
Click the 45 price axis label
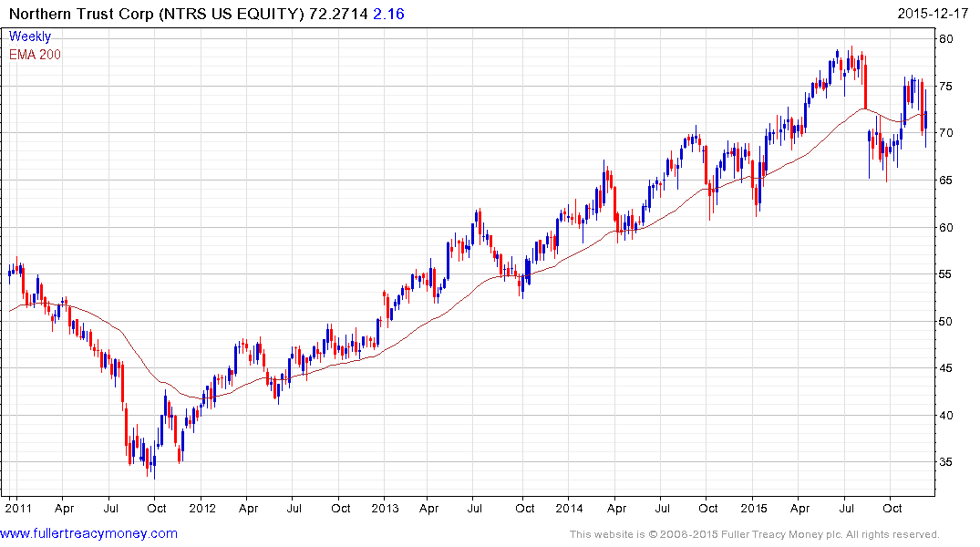946,368
